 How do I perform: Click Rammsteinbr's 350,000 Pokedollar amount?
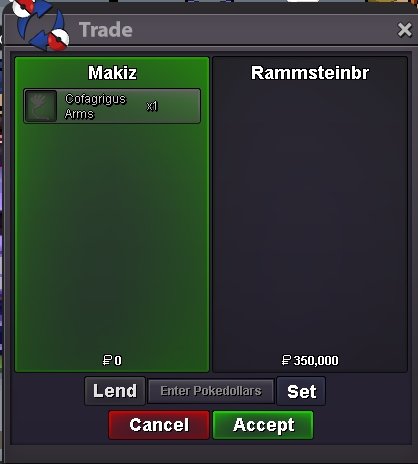coord(316,360)
